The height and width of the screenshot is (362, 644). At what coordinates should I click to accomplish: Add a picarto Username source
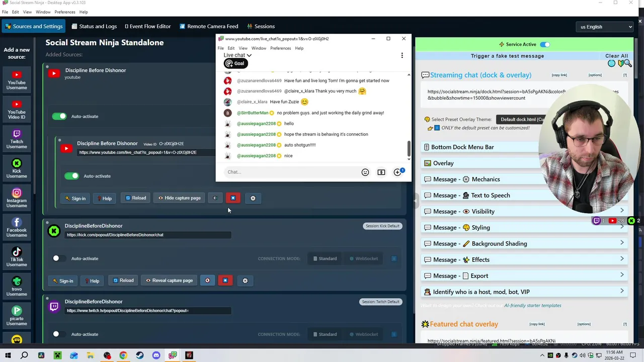coord(17,316)
